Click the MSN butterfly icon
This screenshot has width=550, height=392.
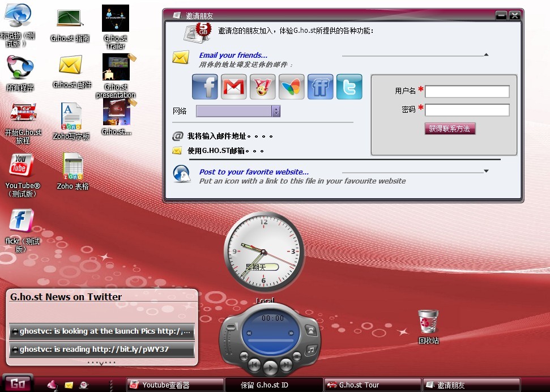click(x=291, y=87)
